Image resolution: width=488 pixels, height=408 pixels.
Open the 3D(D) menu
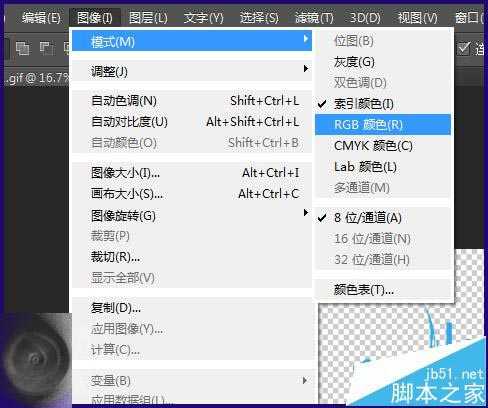click(365, 17)
